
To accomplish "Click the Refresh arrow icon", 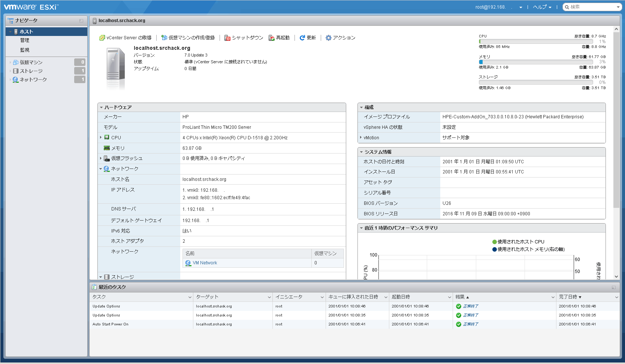I will (x=302, y=38).
